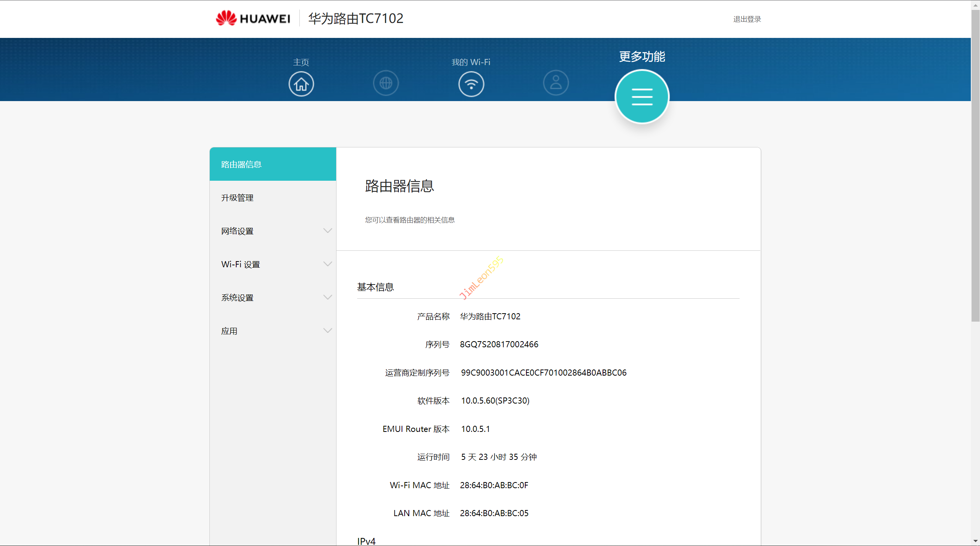
Task: Click 更多功能 navigation label
Action: 642,56
